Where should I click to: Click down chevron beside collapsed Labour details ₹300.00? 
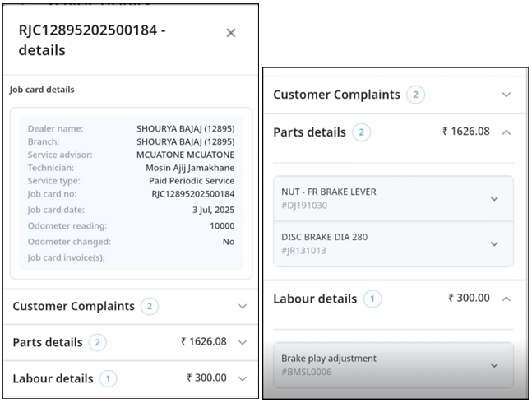pyautogui.click(x=242, y=378)
